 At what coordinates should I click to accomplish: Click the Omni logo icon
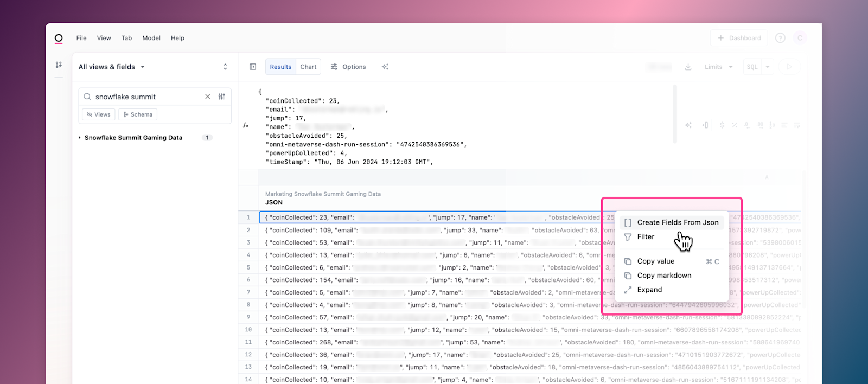pyautogui.click(x=59, y=38)
